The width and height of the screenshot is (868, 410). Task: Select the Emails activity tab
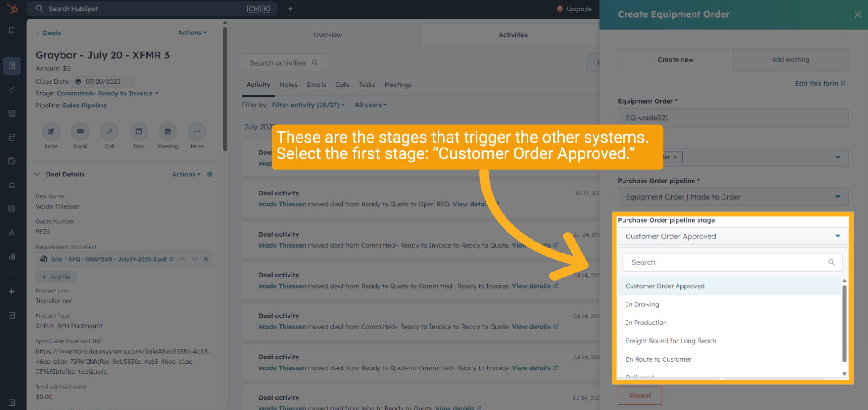[316, 85]
